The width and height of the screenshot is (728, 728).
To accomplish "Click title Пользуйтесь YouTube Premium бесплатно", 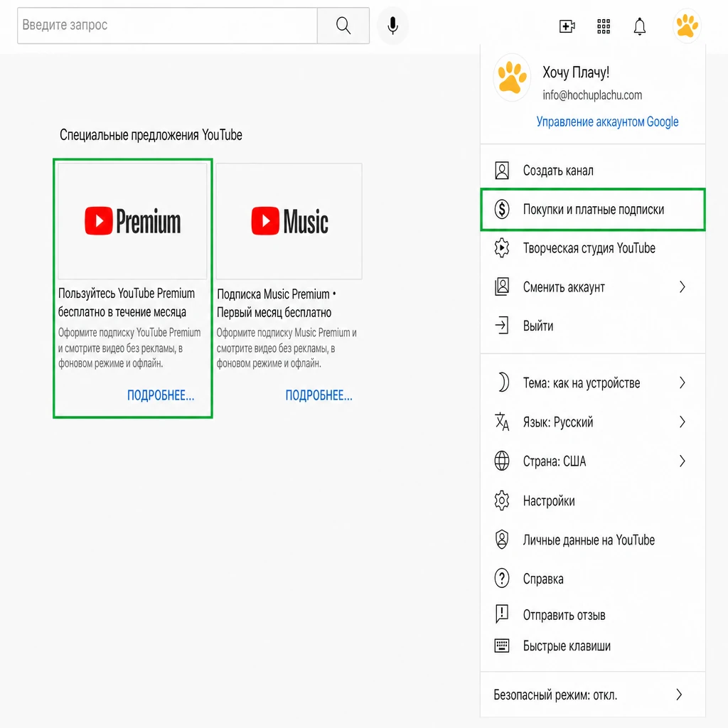I will (x=127, y=302).
